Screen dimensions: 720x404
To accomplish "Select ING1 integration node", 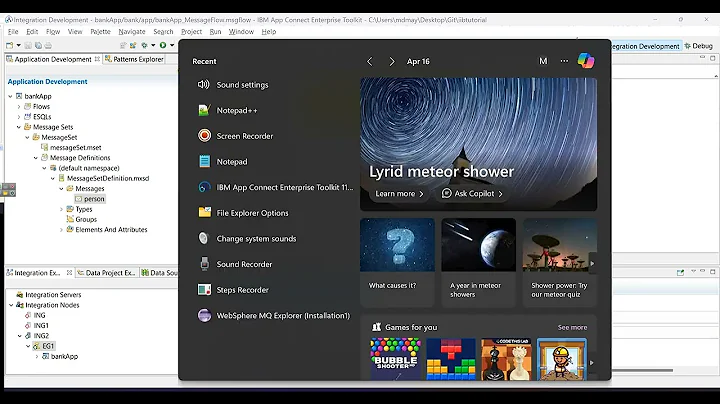I will point(37,325).
